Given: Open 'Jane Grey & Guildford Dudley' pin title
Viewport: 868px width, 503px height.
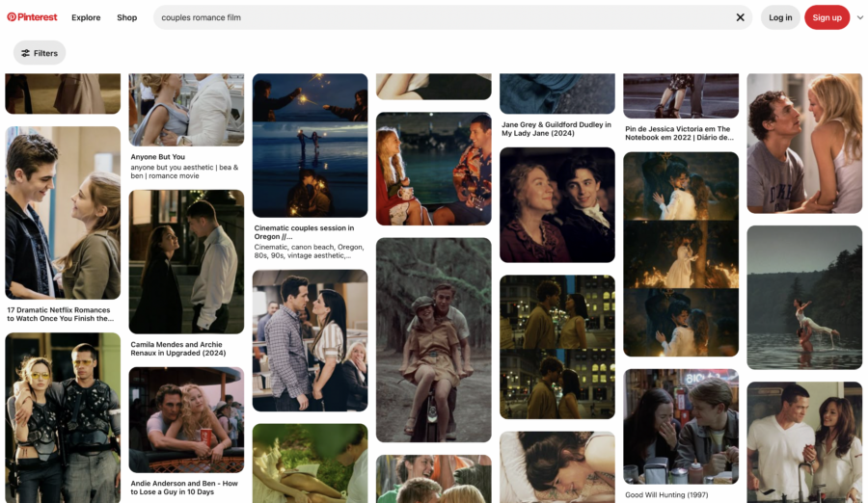Looking at the screenshot, I should coord(556,129).
